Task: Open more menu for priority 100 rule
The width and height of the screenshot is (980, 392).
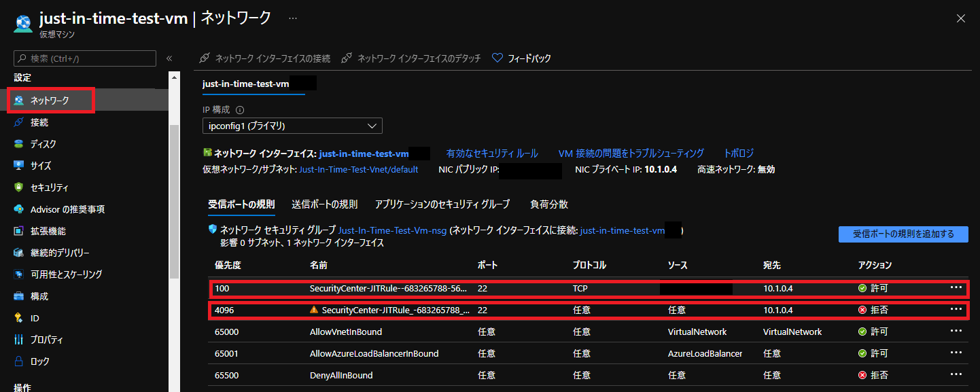Action: (956, 287)
